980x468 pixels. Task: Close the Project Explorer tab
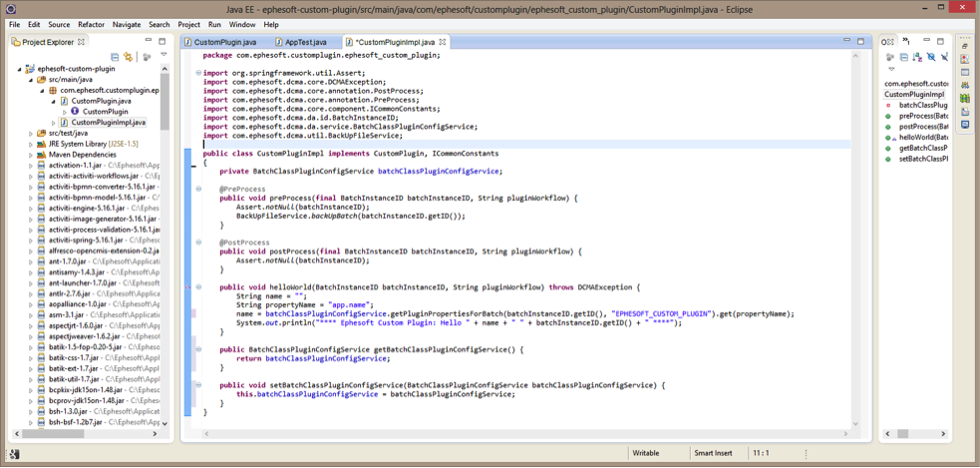[x=81, y=42]
